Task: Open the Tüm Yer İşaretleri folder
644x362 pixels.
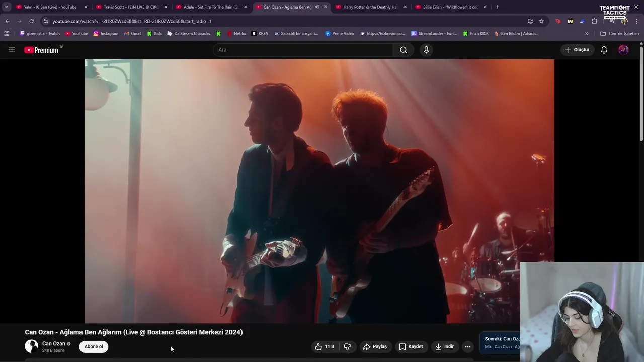Action: [x=620, y=34]
